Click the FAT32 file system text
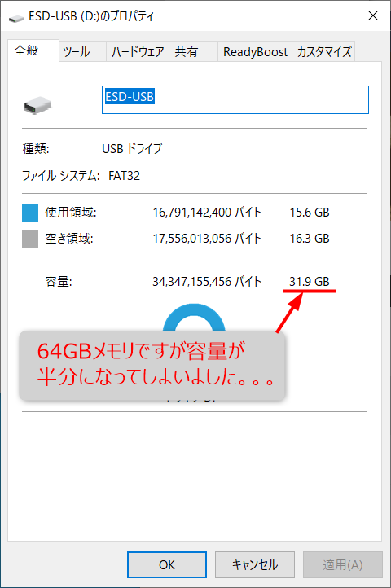The height and width of the screenshot is (588, 391). tap(124, 175)
